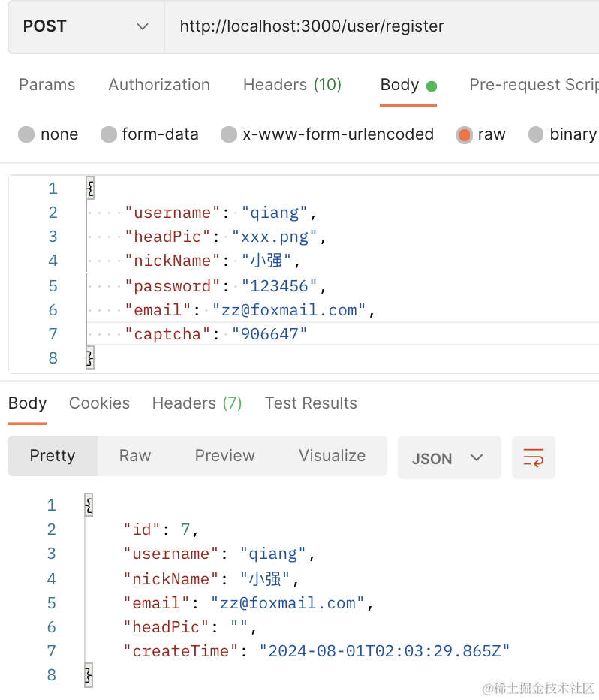599x700 pixels.
Task: Switch to the Authorization tab
Action: [x=159, y=85]
